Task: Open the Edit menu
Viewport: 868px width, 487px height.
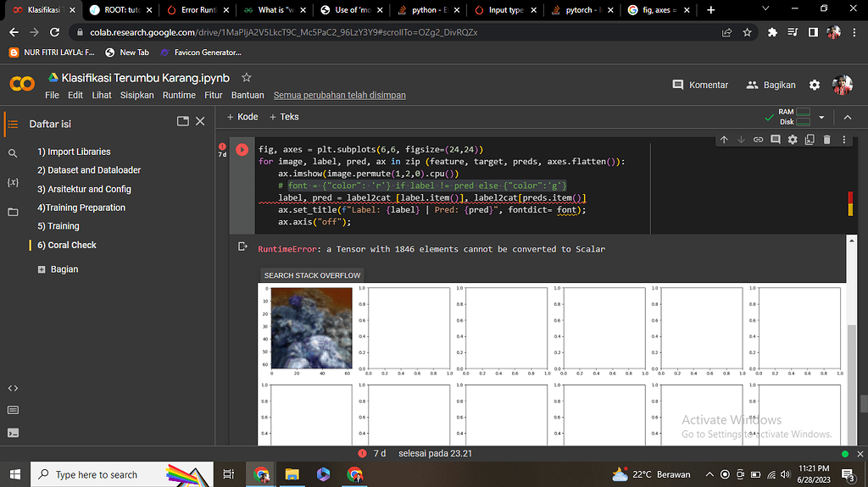Action: [x=75, y=95]
